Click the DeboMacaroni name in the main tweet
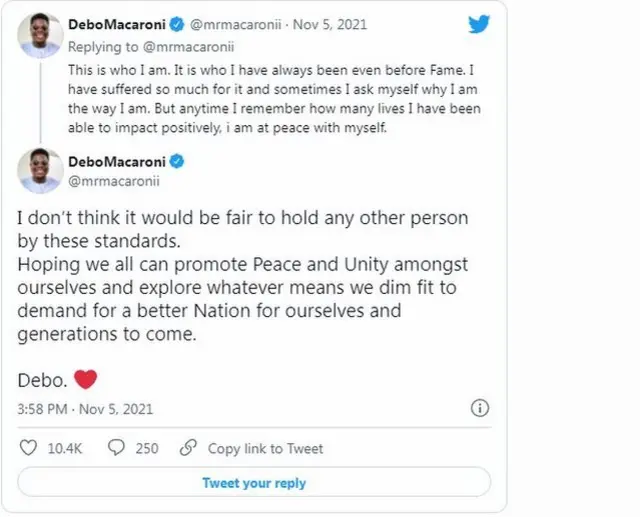640x517 pixels. point(116,162)
